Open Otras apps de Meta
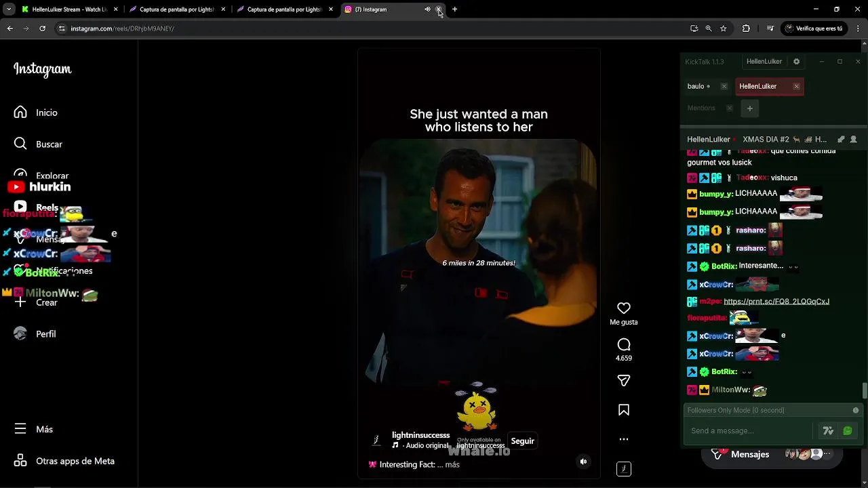This screenshot has width=868, height=488. 64,461
